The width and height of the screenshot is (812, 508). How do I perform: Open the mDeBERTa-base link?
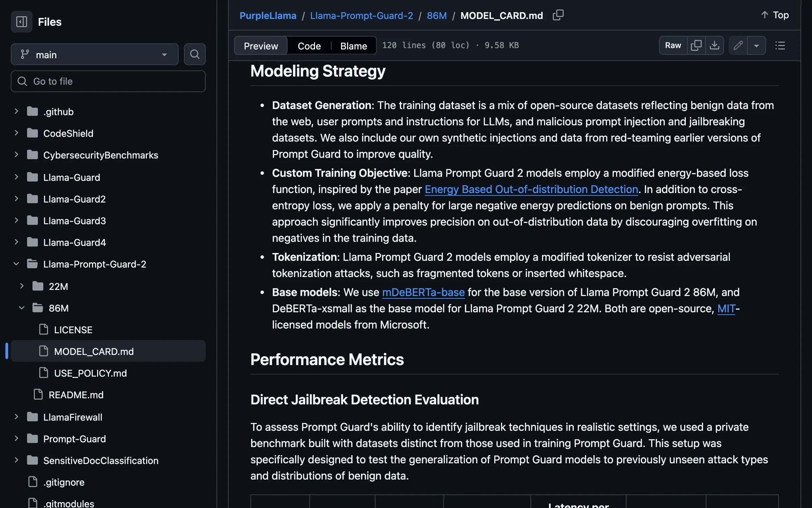423,292
